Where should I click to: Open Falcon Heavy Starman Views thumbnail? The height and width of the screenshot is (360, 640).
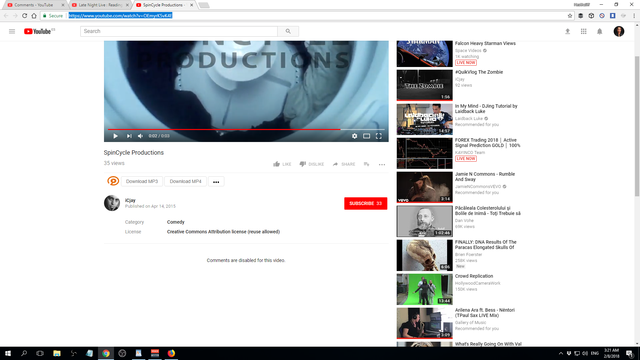(x=424, y=53)
